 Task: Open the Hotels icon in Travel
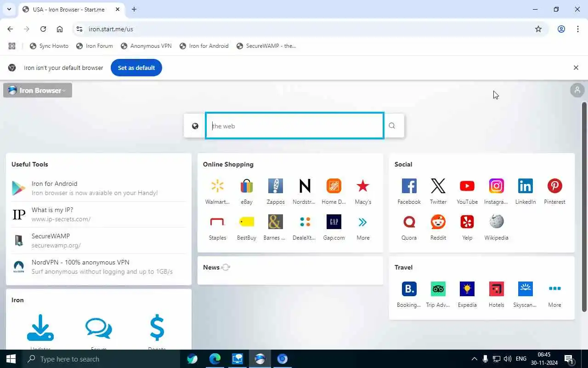496,289
